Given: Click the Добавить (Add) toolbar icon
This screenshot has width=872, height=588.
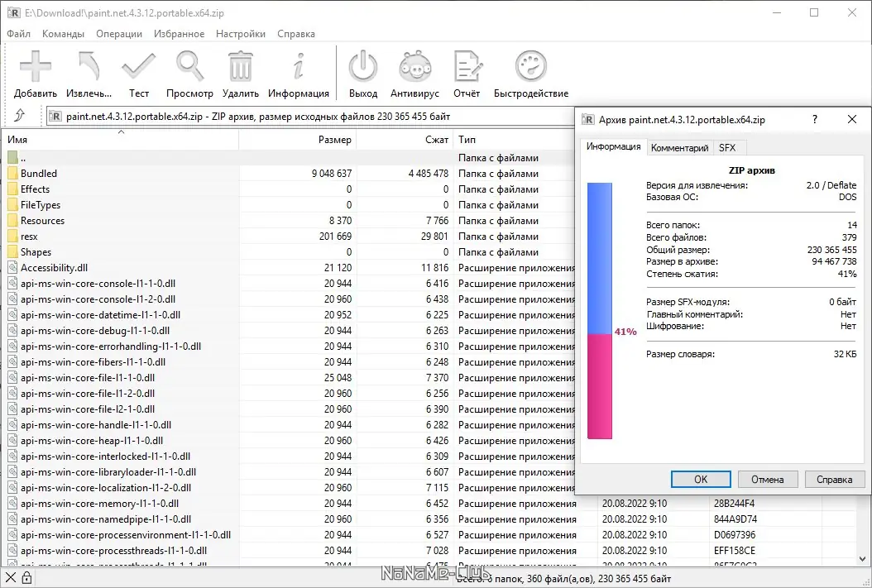Looking at the screenshot, I should click(x=35, y=67).
